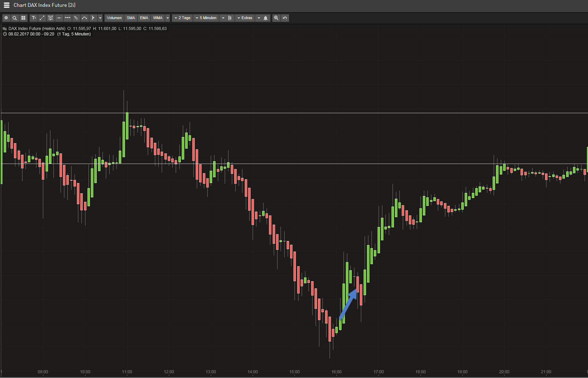This screenshot has height=378, width=588.
Task: Toggle the SMA indicator
Action: 131,18
